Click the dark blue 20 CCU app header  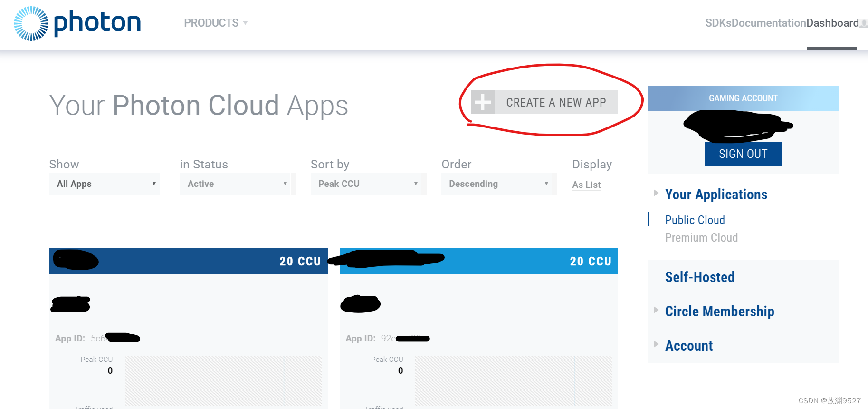tap(189, 261)
